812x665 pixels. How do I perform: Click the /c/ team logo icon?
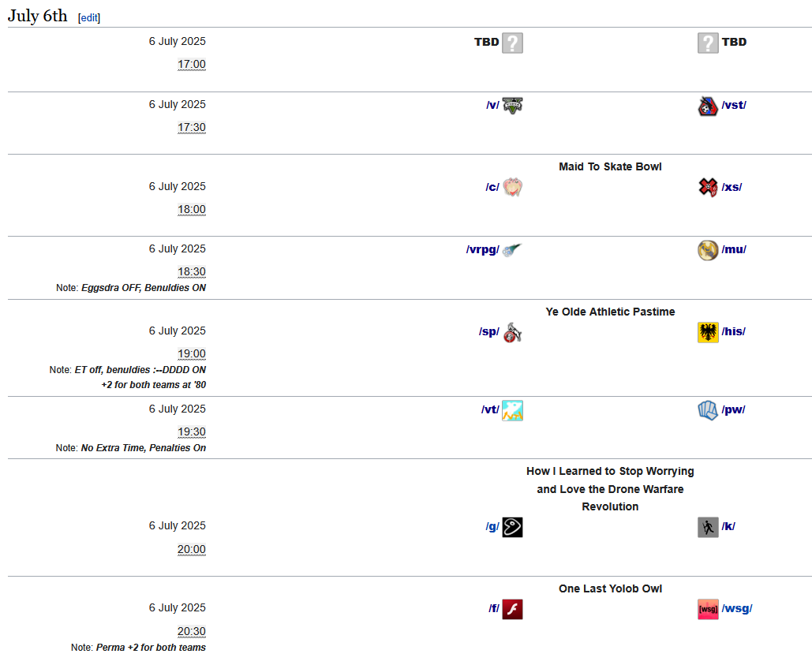click(x=512, y=187)
